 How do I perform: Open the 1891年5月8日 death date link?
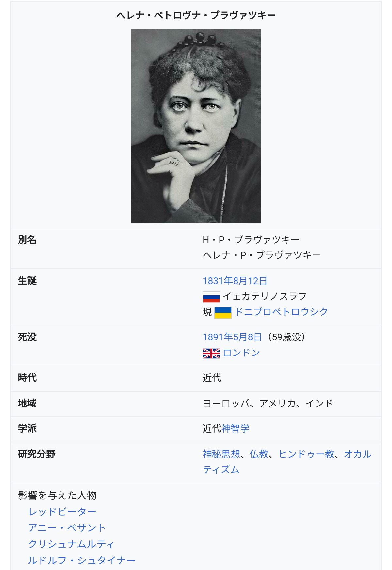232,337
